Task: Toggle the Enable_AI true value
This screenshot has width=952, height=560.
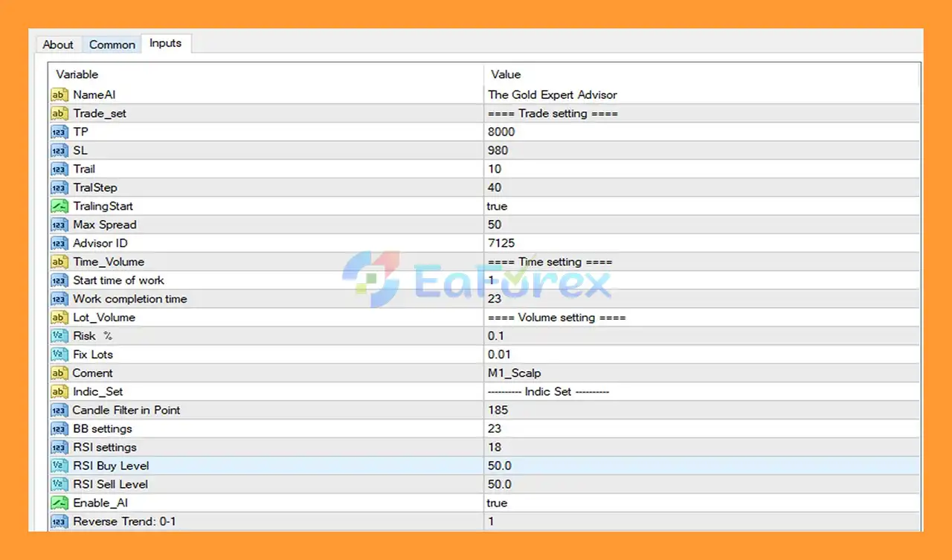Action: pos(497,503)
